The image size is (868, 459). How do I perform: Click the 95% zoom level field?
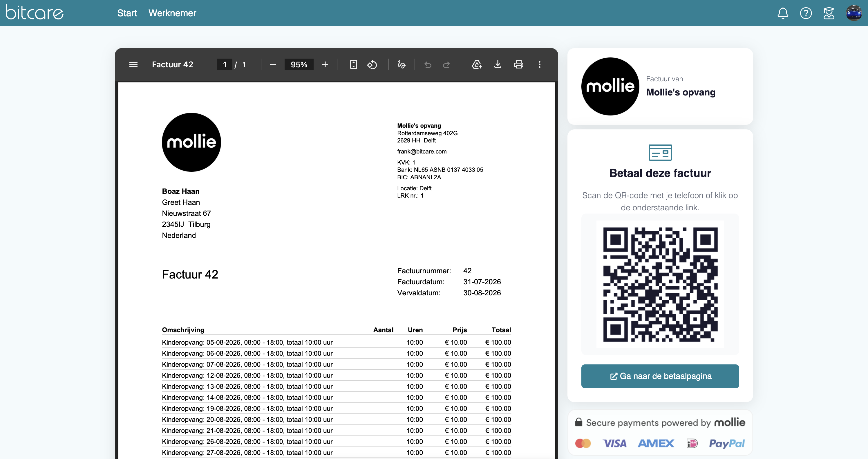pyautogui.click(x=299, y=64)
